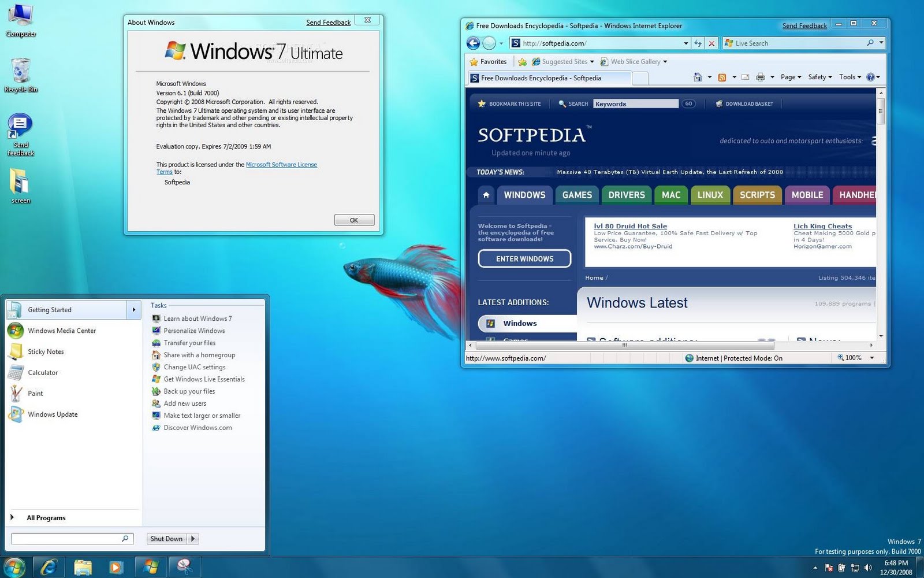Click the RSS feed icon in Internet Explorer
The height and width of the screenshot is (578, 924).
point(722,76)
